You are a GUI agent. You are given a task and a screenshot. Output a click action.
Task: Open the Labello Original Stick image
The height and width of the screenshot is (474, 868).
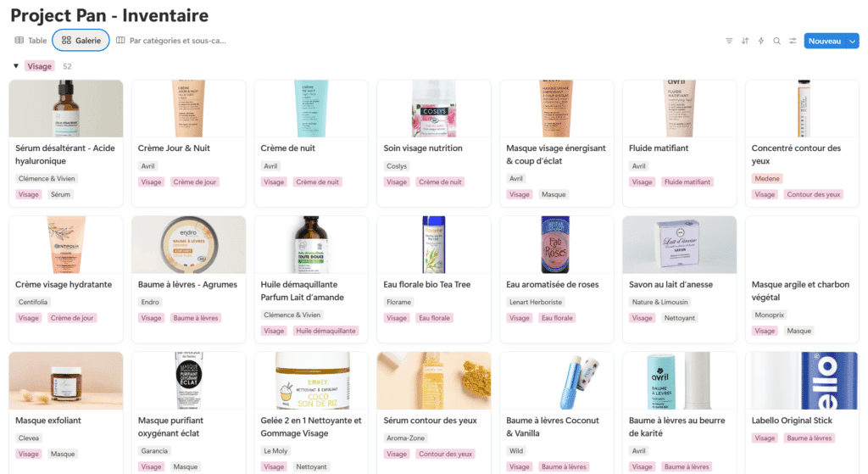[x=802, y=381]
